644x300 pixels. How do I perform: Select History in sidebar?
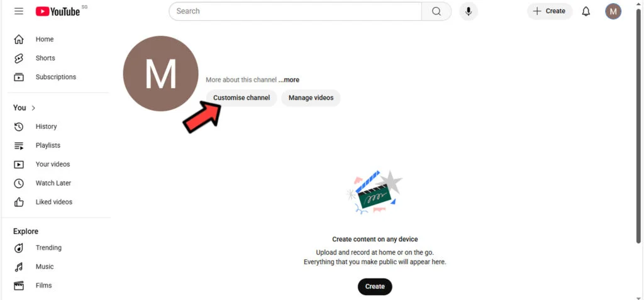pyautogui.click(x=46, y=126)
